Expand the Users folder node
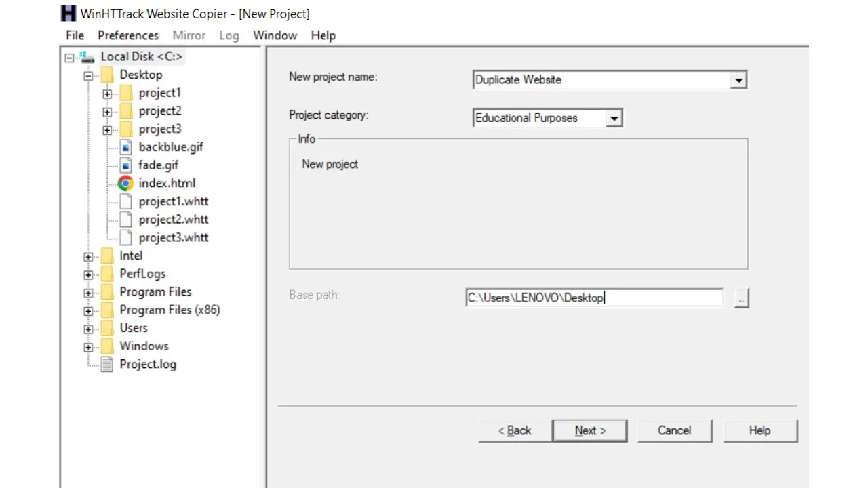The width and height of the screenshot is (868, 488). (x=88, y=329)
